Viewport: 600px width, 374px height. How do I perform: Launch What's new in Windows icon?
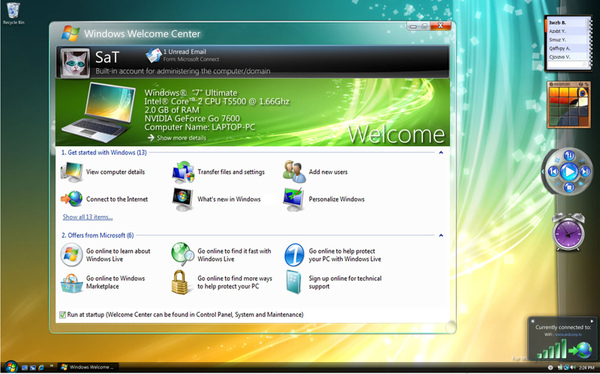pos(183,199)
